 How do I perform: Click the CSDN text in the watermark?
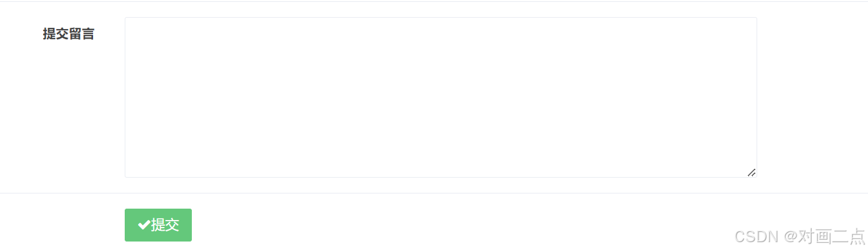[756, 237]
